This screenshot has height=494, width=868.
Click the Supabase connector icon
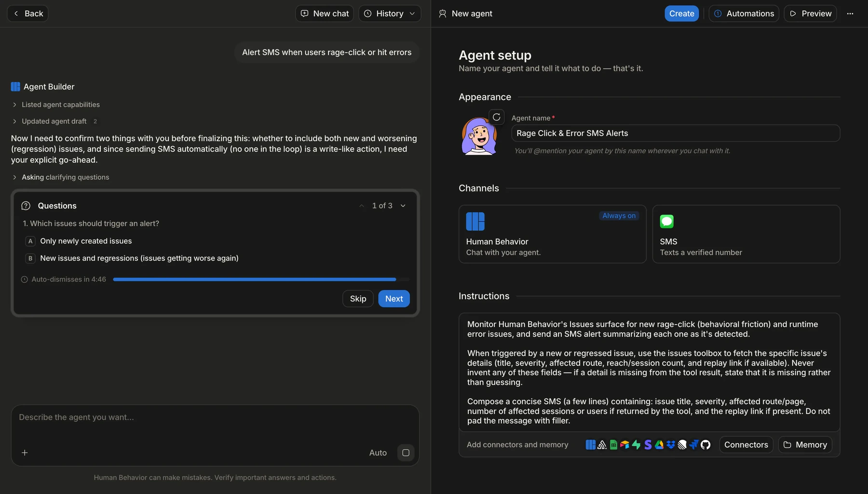click(x=636, y=445)
